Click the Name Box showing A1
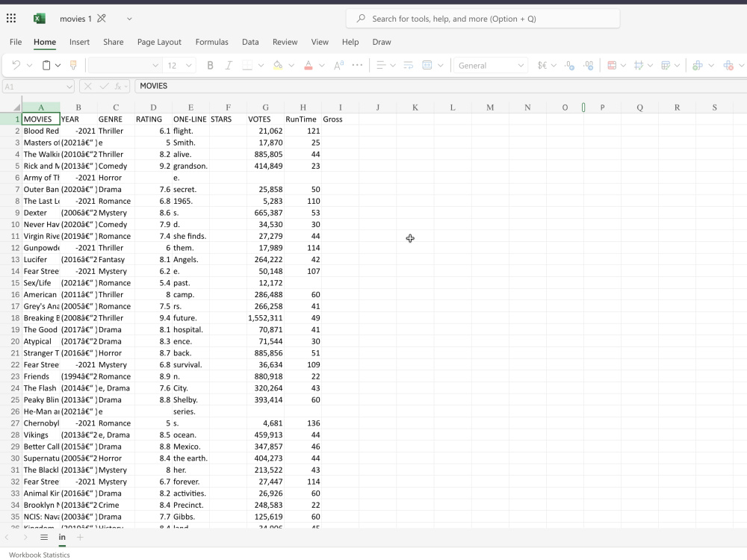 click(38, 87)
